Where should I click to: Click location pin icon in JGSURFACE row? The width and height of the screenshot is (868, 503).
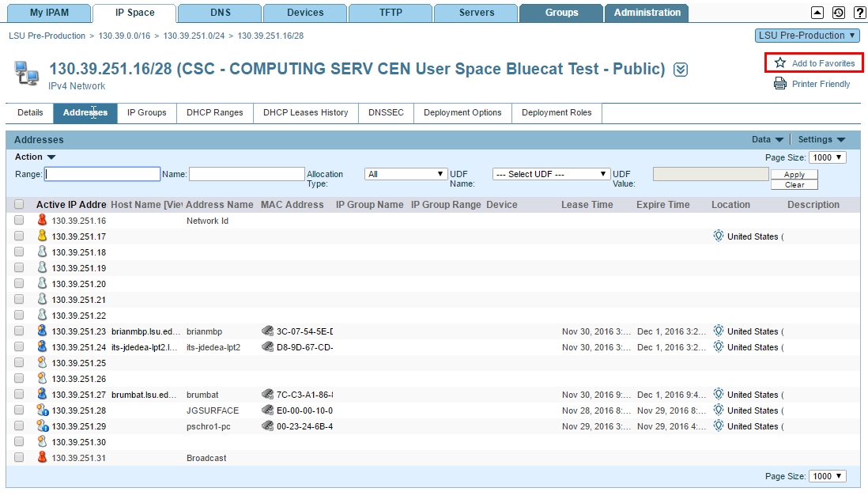point(719,410)
